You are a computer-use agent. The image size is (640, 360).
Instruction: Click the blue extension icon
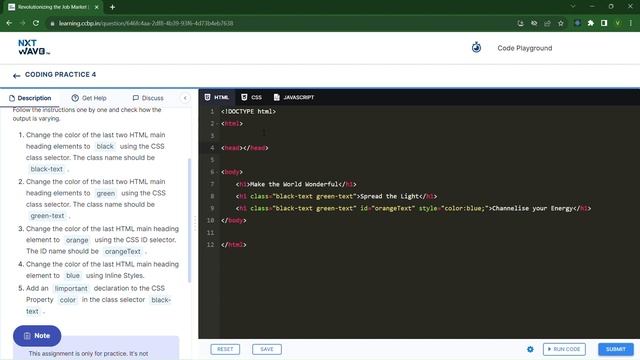pyautogui.click(x=577, y=23)
